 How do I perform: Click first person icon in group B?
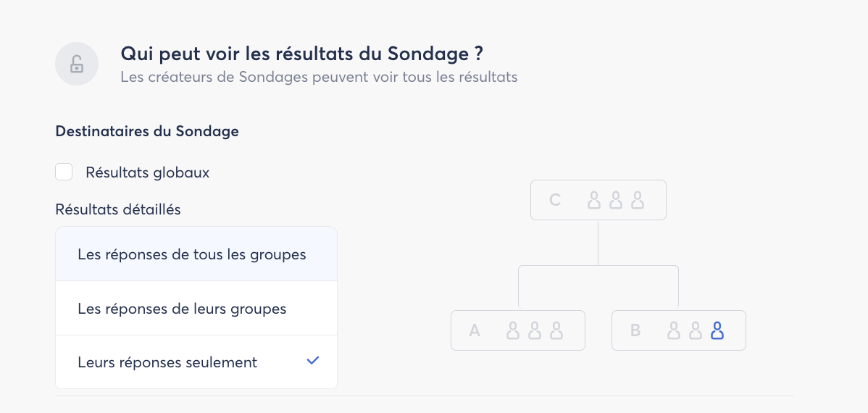pyautogui.click(x=674, y=331)
